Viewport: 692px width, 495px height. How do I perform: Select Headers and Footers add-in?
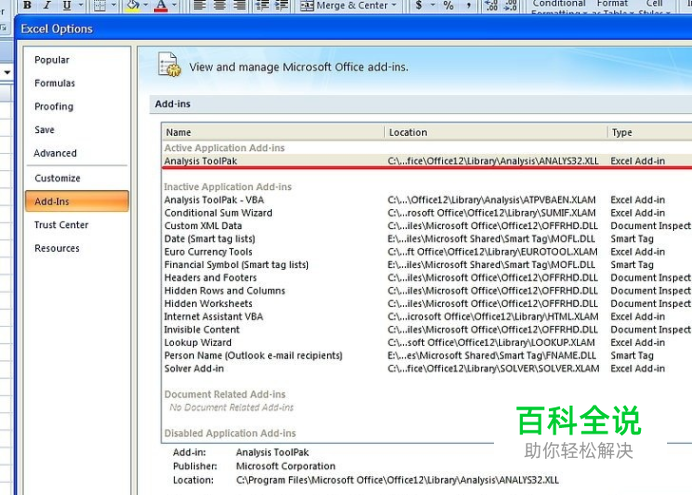pos(427,278)
